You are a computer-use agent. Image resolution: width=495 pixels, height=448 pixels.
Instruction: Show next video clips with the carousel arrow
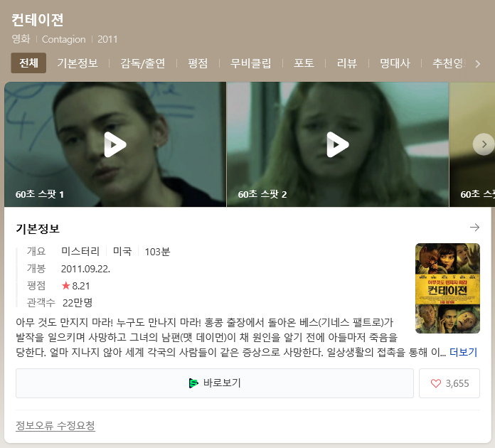pos(484,144)
